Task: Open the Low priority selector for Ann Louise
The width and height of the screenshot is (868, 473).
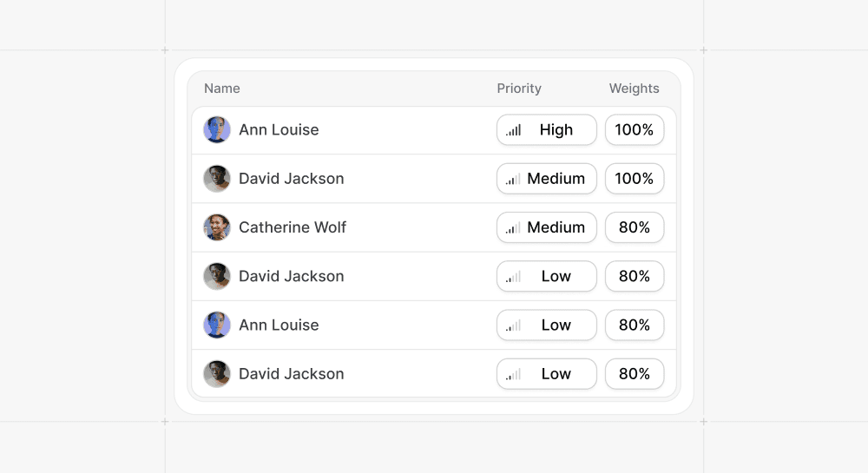Action: coord(546,325)
